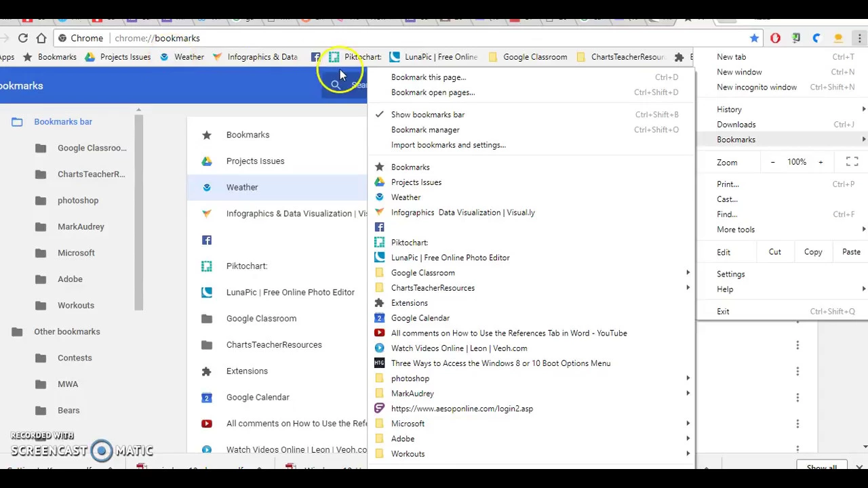Decrease zoom with the minus button
The width and height of the screenshot is (868, 488).
(x=772, y=162)
